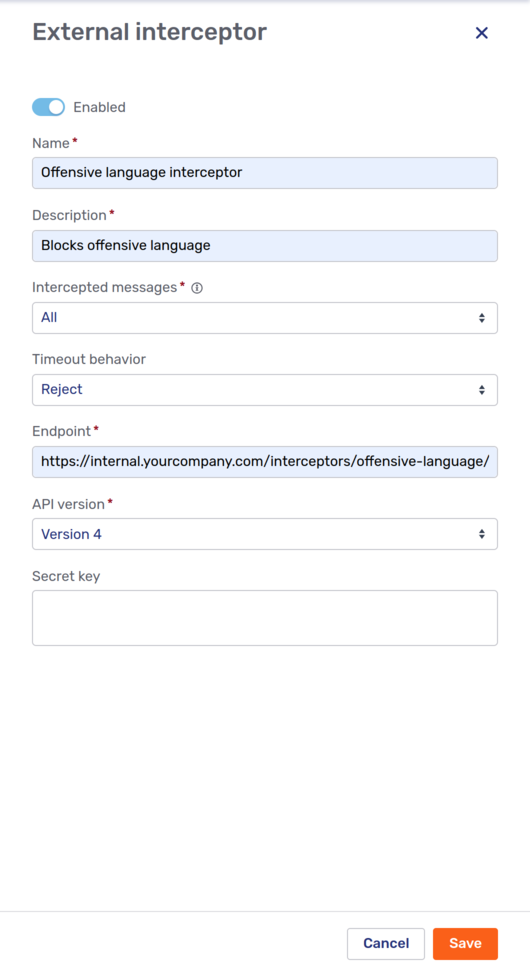Select the Version 4 value text
Viewport: 530px width, 976px height.
(x=71, y=534)
